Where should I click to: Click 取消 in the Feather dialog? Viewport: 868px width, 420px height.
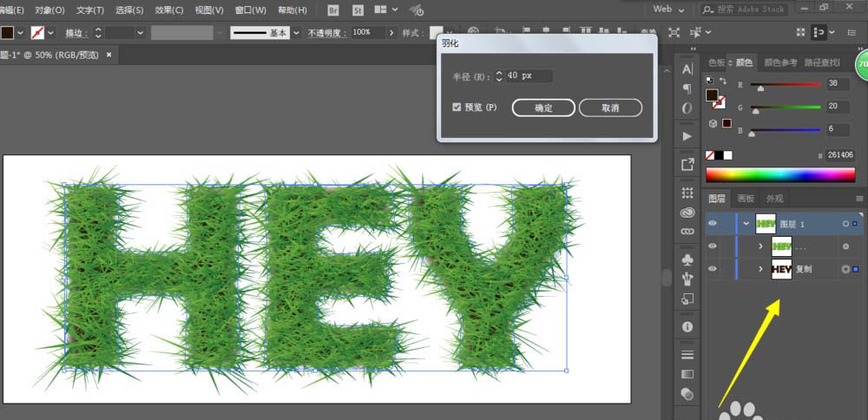point(610,108)
